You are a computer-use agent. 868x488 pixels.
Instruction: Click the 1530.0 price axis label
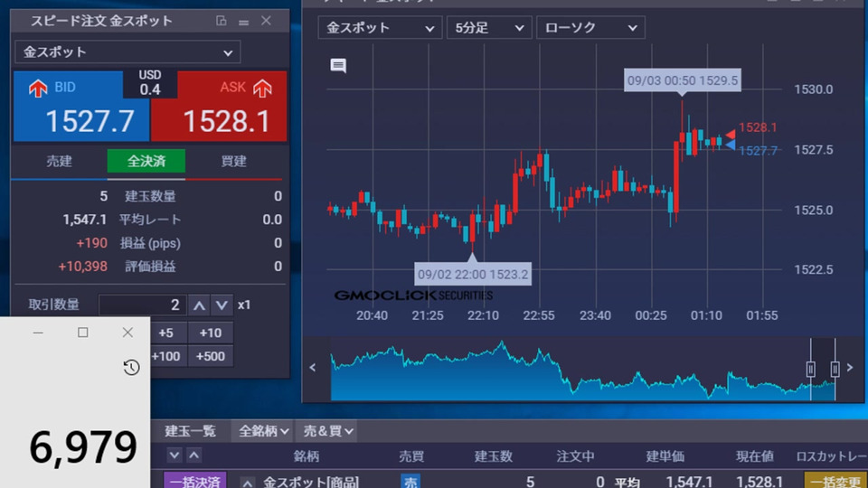pyautogui.click(x=813, y=89)
